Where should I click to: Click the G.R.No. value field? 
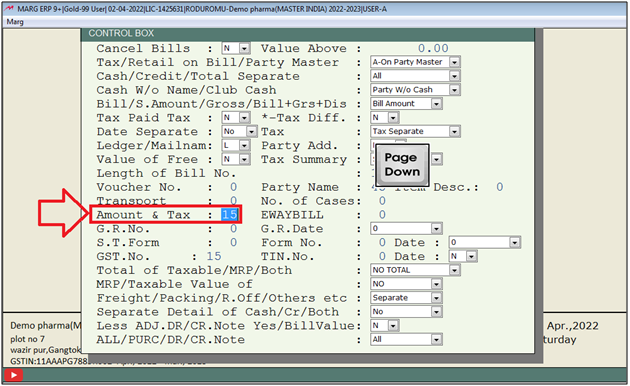tap(233, 229)
